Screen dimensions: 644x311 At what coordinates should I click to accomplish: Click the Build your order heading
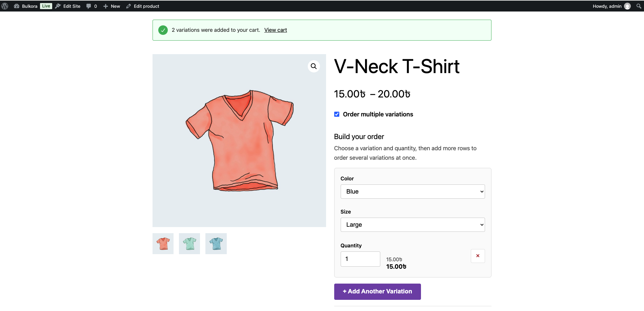coord(359,137)
